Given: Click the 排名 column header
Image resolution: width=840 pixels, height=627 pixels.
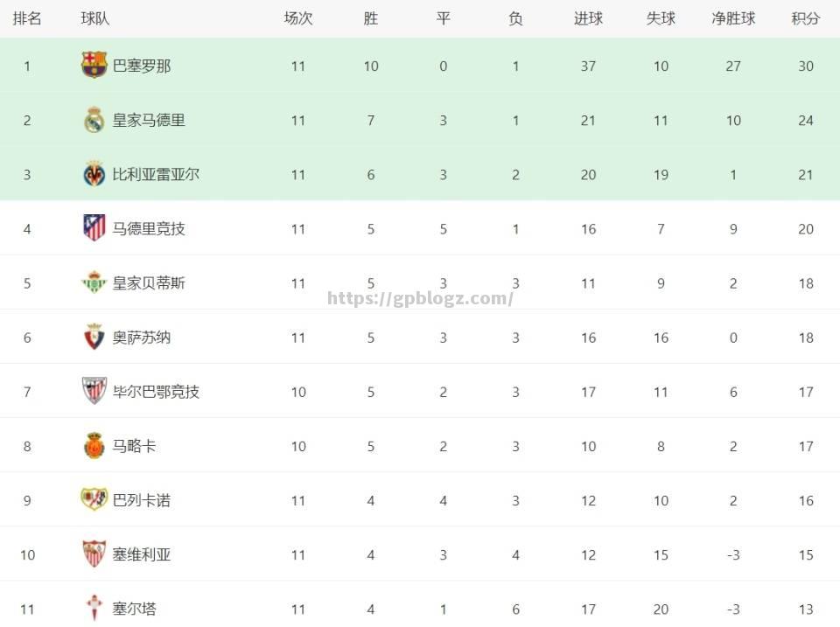Looking at the screenshot, I should point(27,18).
